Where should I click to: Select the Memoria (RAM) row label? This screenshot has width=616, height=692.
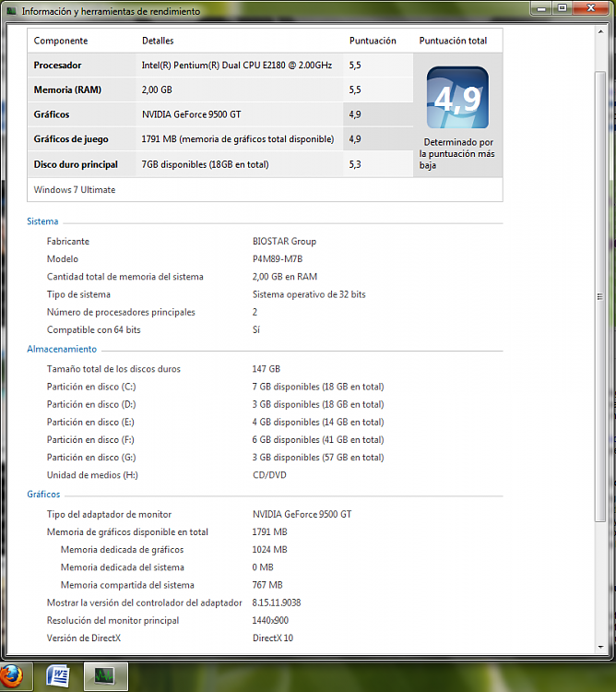(x=67, y=90)
